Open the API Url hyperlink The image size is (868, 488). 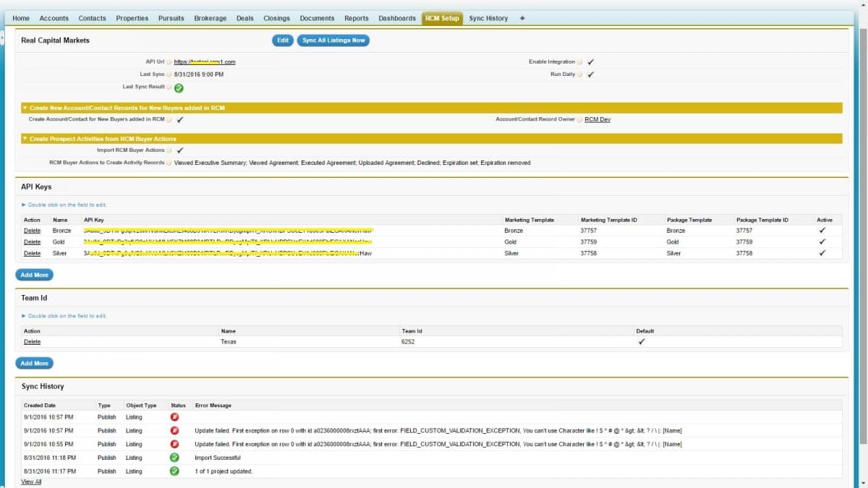(205, 62)
